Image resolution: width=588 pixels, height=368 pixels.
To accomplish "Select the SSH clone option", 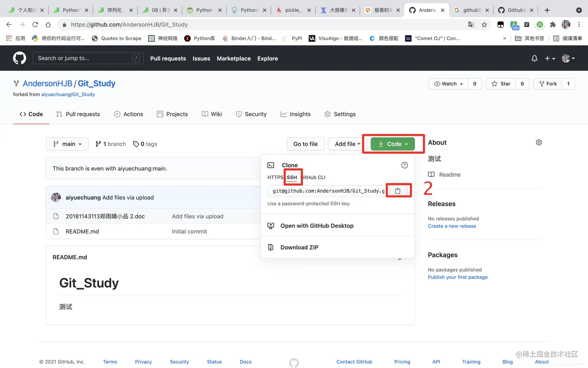I will click(292, 177).
